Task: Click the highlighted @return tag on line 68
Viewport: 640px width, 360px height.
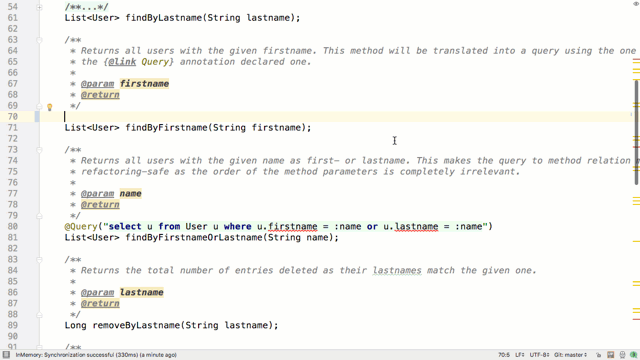Action: click(x=100, y=95)
